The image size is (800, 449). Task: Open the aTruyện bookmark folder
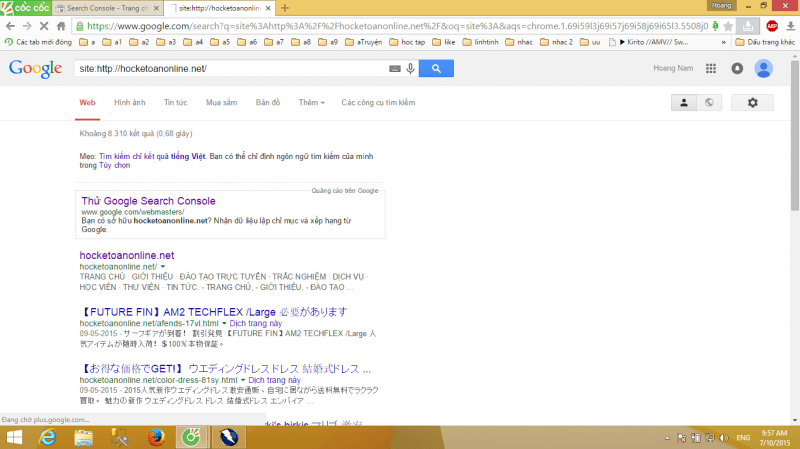(x=363, y=42)
